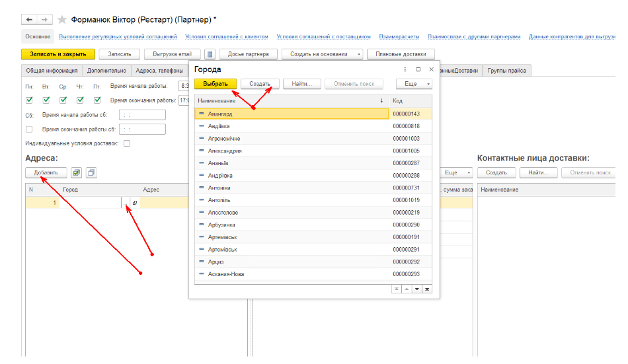Click the forward navigation arrow
Screen dimensions: 628x364
45,20
